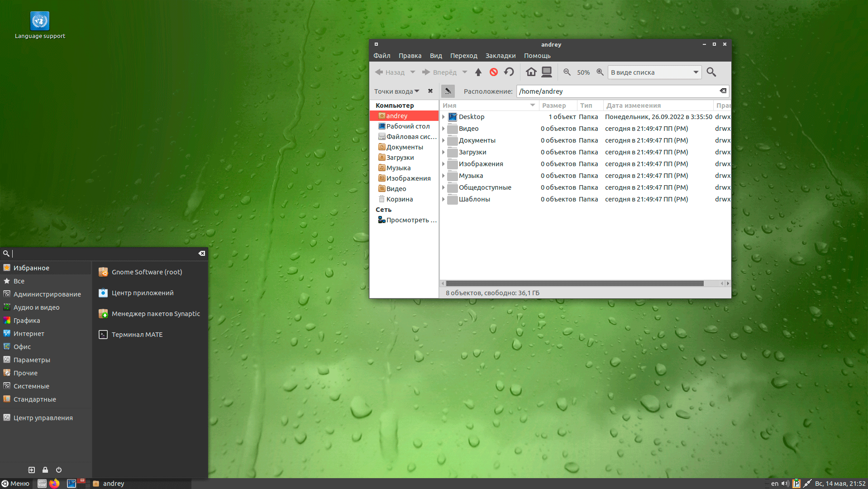Go up one folder level
This screenshot has width=868, height=489.
[478, 72]
